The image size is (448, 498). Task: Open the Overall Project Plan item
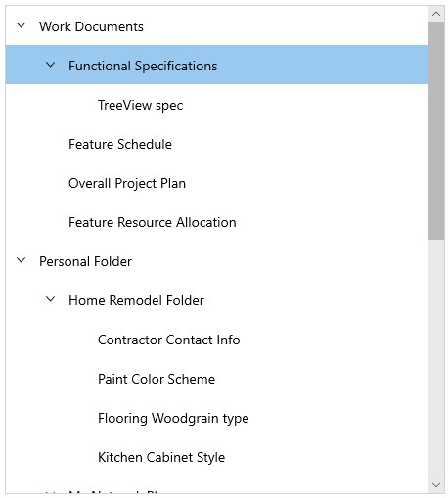tap(217, 183)
